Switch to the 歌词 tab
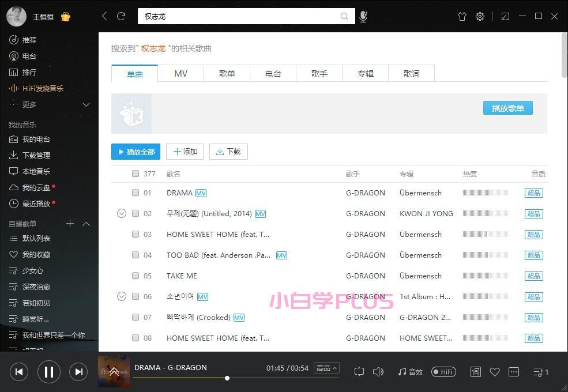This screenshot has width=568, height=392. pyautogui.click(x=412, y=74)
